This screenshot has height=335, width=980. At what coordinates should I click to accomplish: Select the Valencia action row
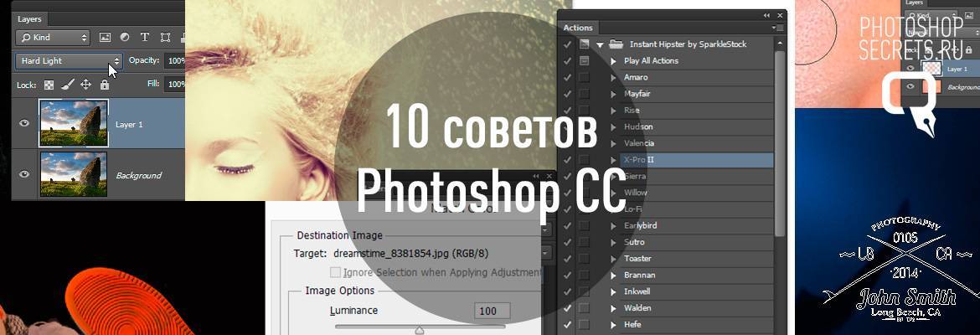[x=697, y=143]
